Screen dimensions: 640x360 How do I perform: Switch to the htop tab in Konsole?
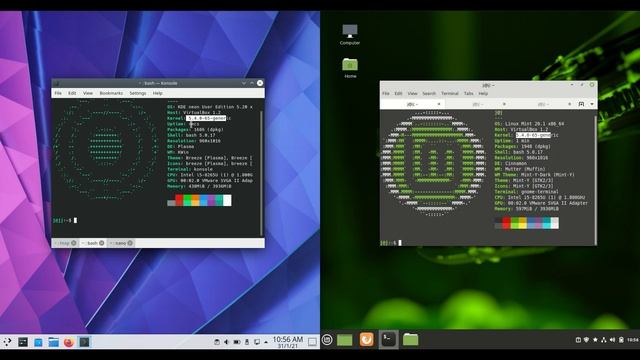pos(65,243)
